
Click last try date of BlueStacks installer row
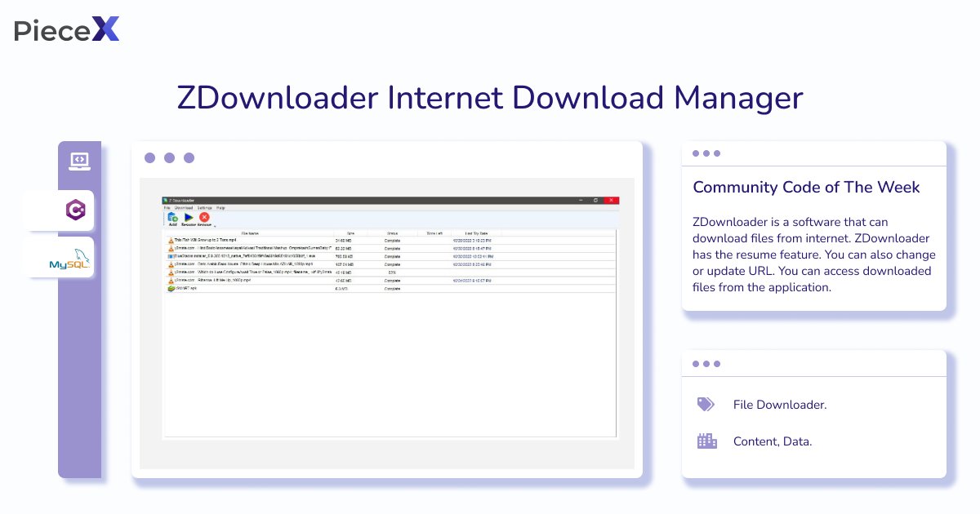click(473, 256)
